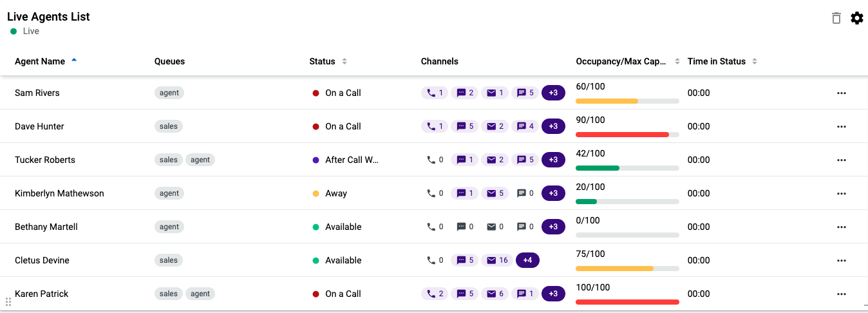This screenshot has width=868, height=313.
Task: Open widget settings via gear icon
Action: (x=857, y=18)
